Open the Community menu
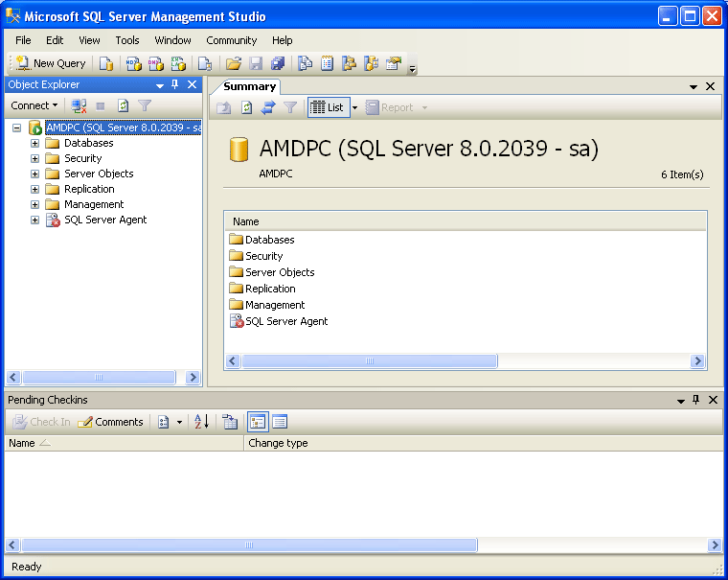 click(231, 40)
